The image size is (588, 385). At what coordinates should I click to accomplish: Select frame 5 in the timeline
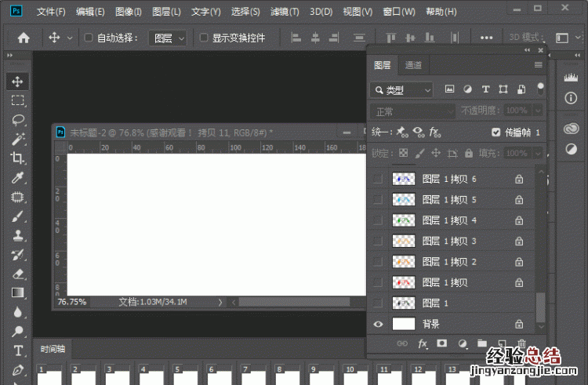point(184,376)
